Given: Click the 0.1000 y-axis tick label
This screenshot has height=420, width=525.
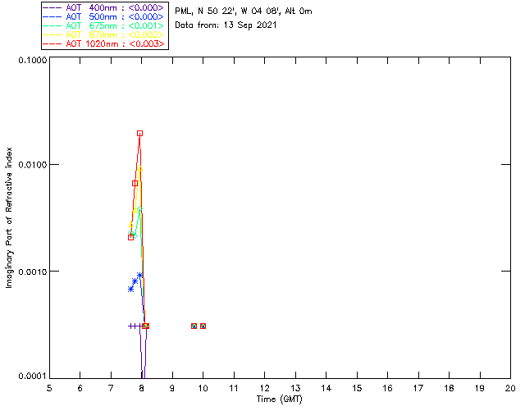Looking at the screenshot, I should click(33, 60).
